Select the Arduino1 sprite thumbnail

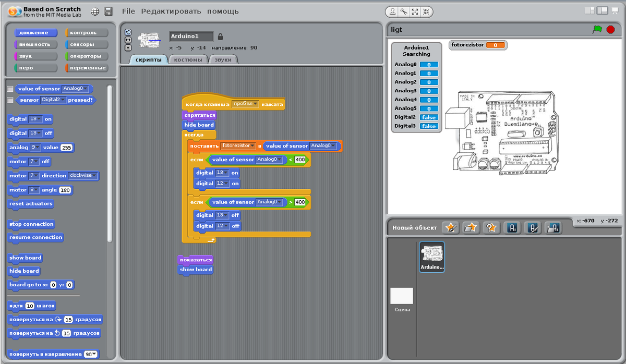tap(432, 257)
